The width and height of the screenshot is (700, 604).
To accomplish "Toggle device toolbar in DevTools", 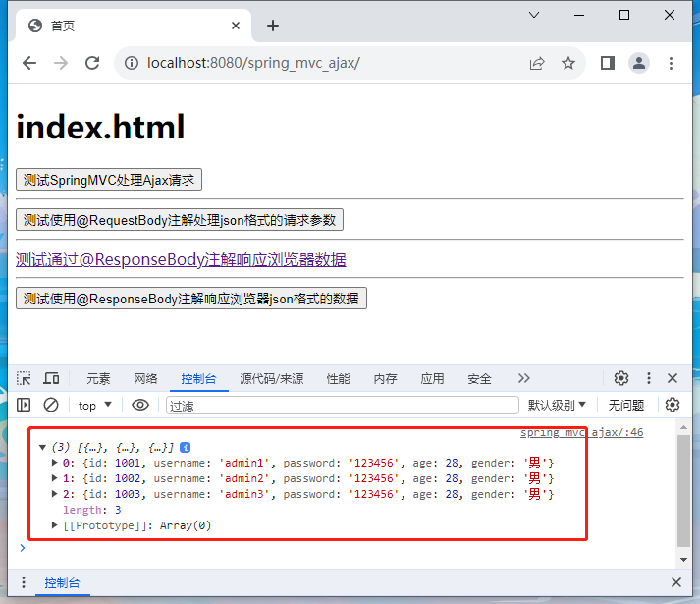I will tap(51, 378).
